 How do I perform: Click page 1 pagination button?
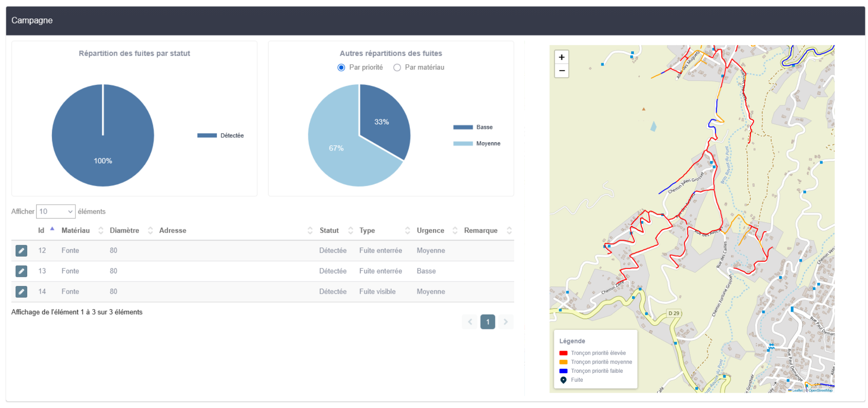488,322
